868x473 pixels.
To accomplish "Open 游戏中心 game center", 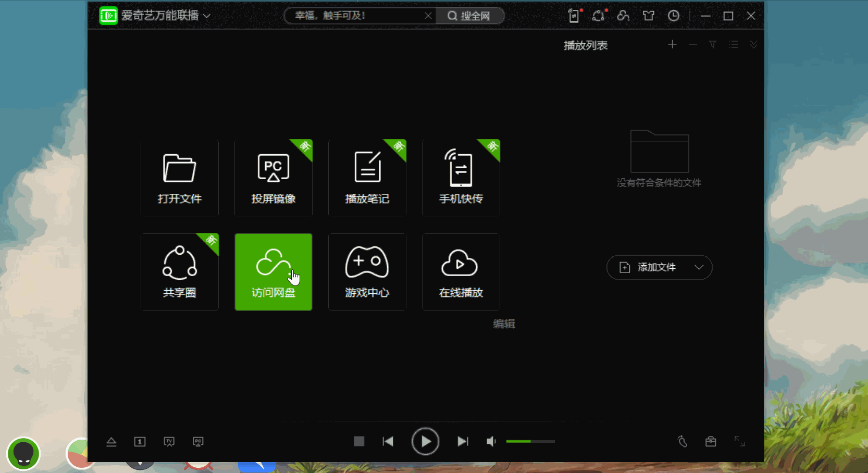I will (x=367, y=272).
